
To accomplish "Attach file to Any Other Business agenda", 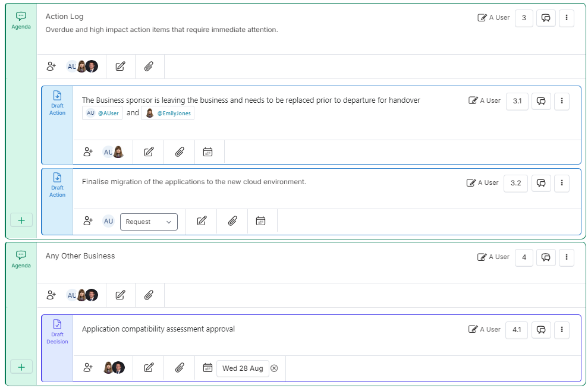I will 149,295.
